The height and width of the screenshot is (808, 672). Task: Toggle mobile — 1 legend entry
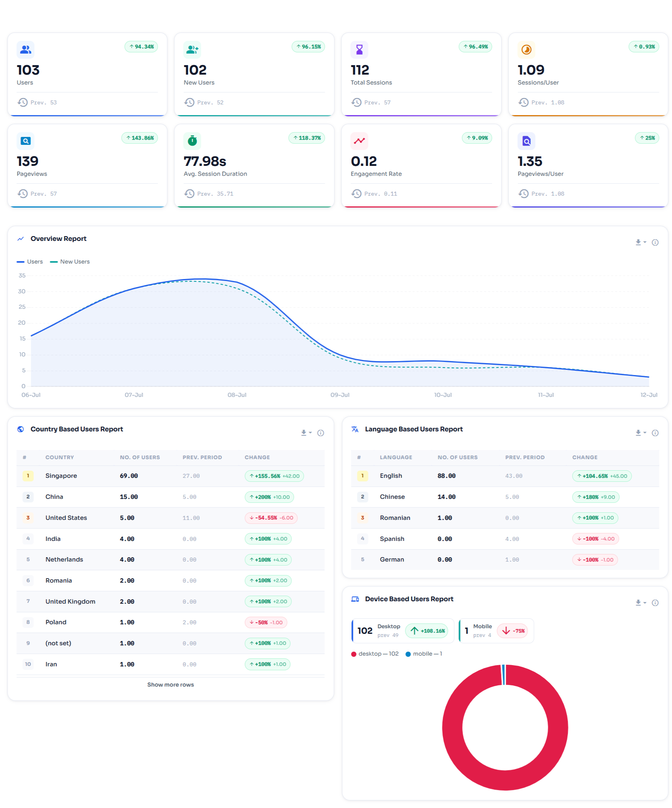tap(424, 654)
